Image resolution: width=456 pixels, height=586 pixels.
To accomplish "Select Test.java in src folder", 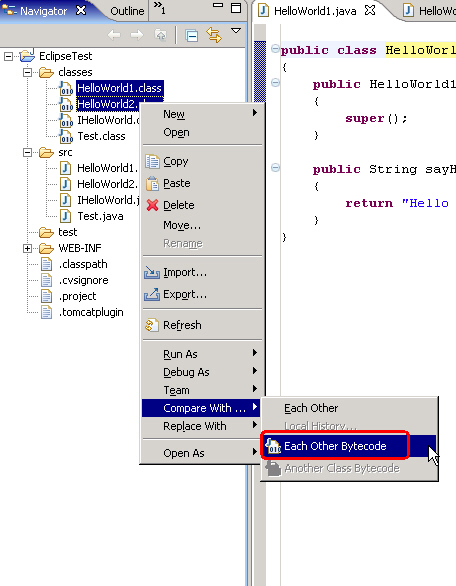I will point(100,216).
